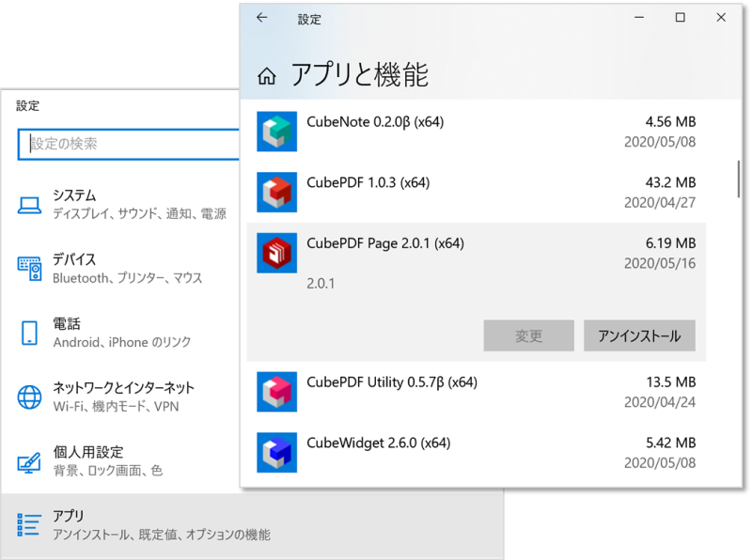
Task: Click the 4.56 MB size value
Action: [670, 122]
